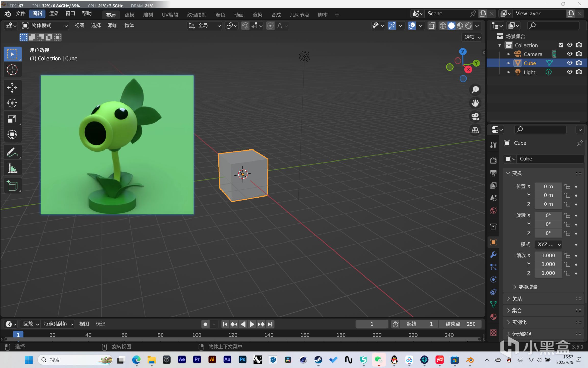588x368 pixels.
Task: Toggle camera view icon in viewport
Action: [475, 117]
